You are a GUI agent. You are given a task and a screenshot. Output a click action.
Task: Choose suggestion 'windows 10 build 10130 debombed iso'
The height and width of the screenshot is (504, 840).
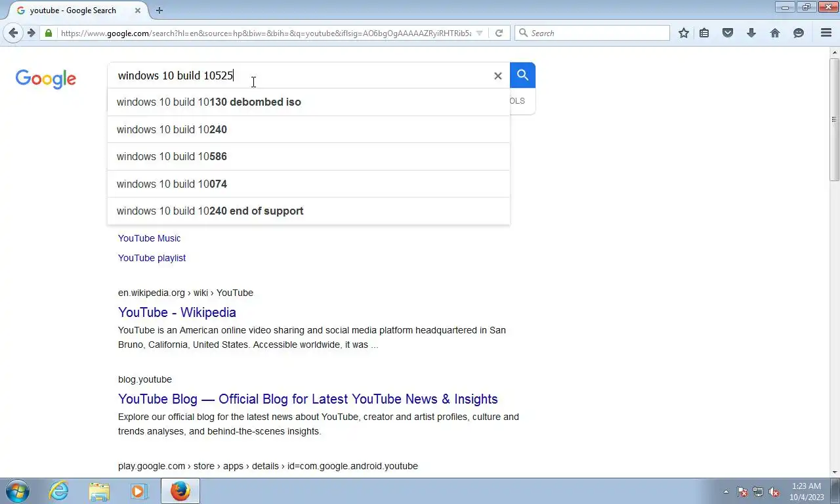[x=308, y=102]
